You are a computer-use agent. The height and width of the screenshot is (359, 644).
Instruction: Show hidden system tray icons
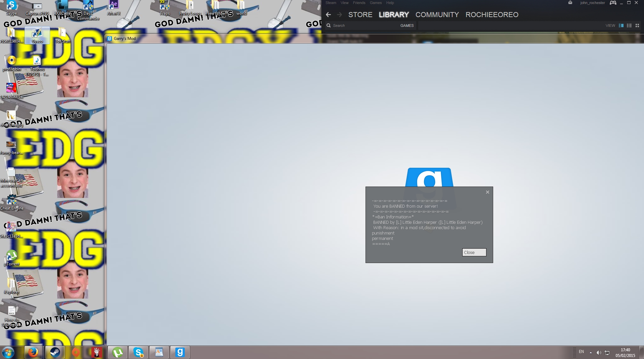(591, 353)
